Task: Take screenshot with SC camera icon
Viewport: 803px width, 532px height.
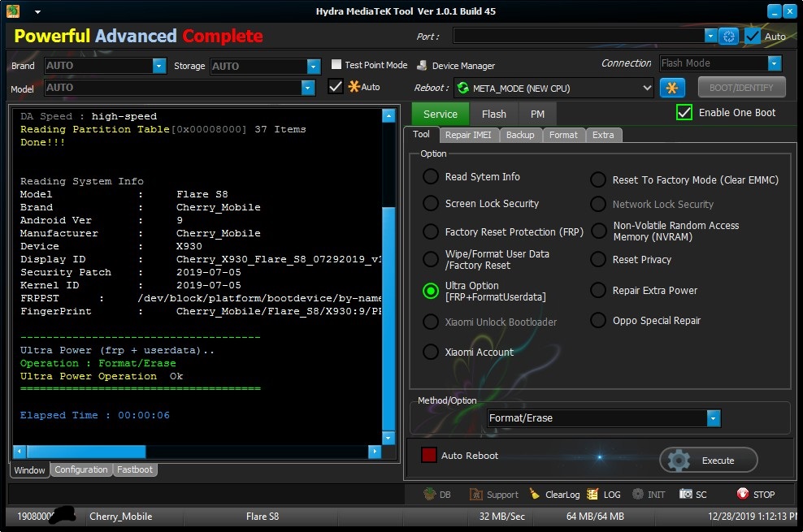Action: tap(686, 494)
